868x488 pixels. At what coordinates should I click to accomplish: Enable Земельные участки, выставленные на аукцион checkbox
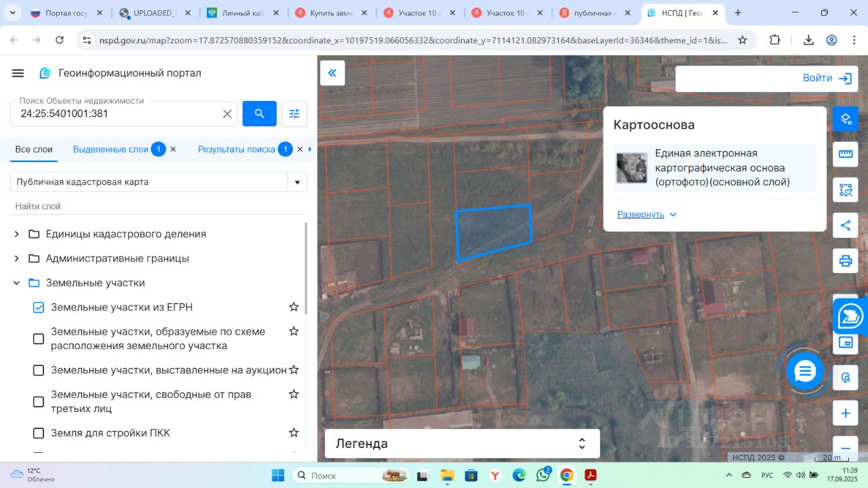point(39,370)
